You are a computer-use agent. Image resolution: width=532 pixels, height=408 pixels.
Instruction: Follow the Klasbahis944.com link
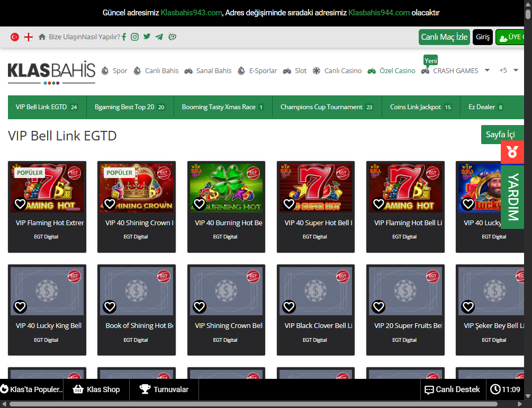tap(379, 13)
